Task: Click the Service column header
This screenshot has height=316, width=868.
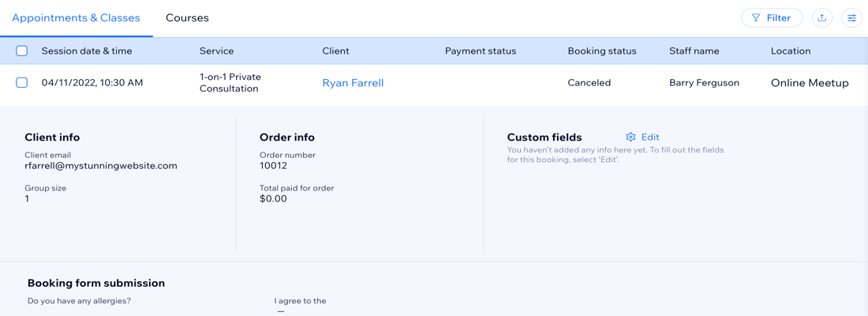Action: (x=216, y=51)
